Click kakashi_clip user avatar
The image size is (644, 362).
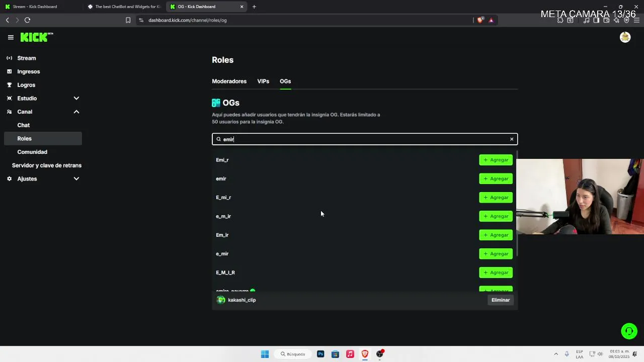[x=221, y=300]
